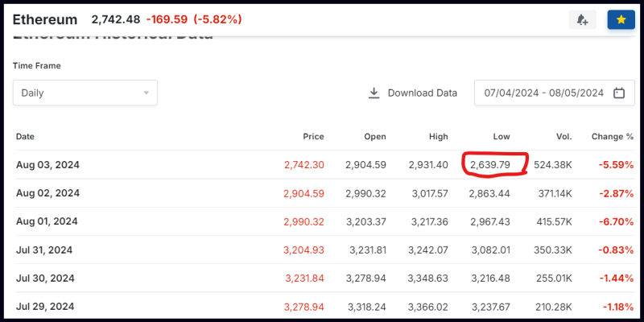Click the -169.59 price change in header

167,19
